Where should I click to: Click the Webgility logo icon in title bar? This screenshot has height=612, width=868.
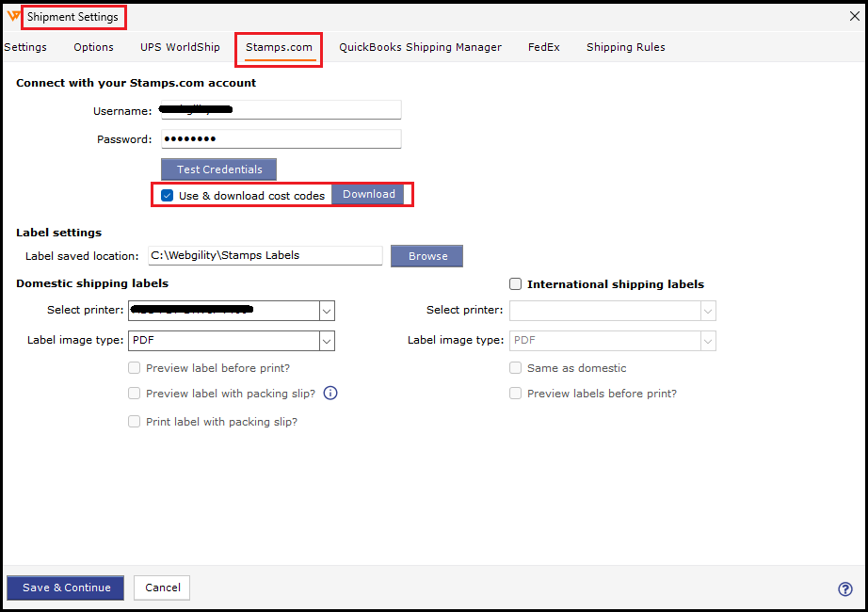pos(13,17)
